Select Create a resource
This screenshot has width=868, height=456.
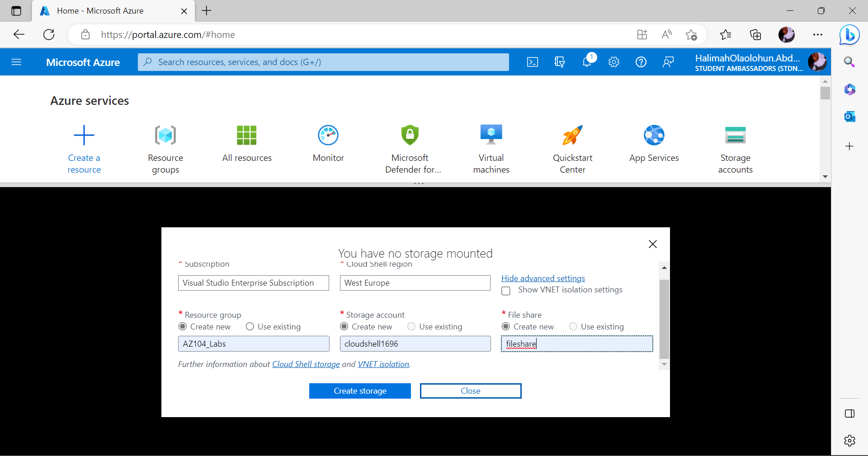(84, 149)
